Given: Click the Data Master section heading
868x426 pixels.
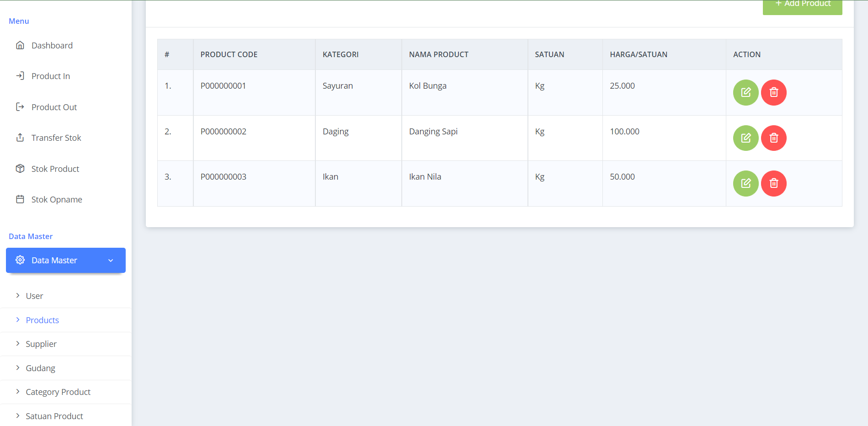Looking at the screenshot, I should [x=31, y=236].
